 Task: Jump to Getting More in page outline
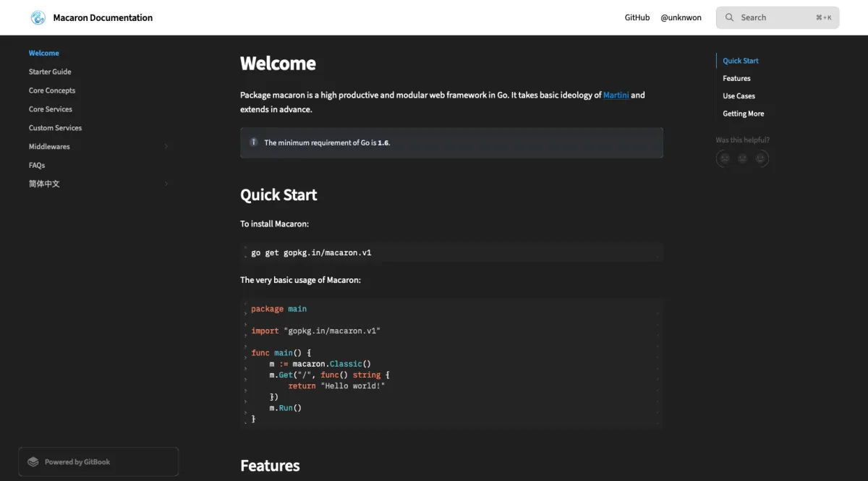coord(743,114)
